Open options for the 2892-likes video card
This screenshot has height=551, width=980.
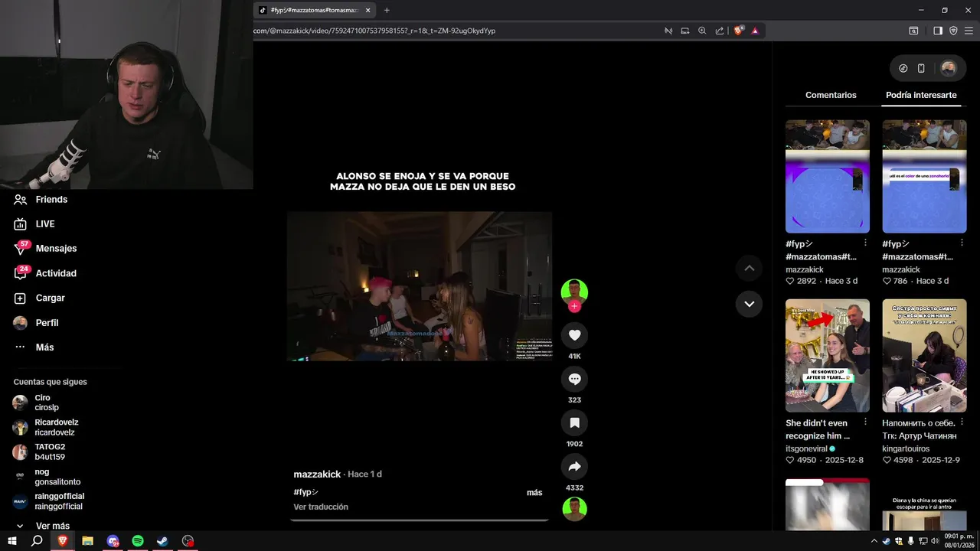865,243
